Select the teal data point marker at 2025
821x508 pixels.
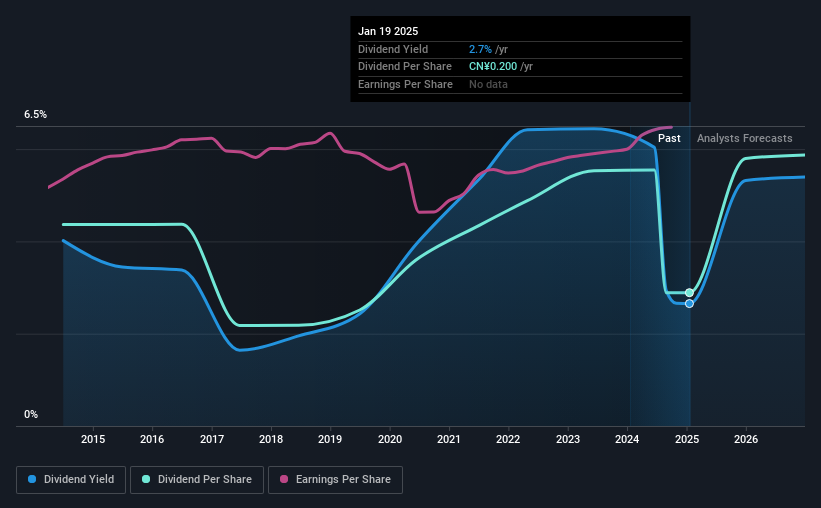[x=690, y=293]
